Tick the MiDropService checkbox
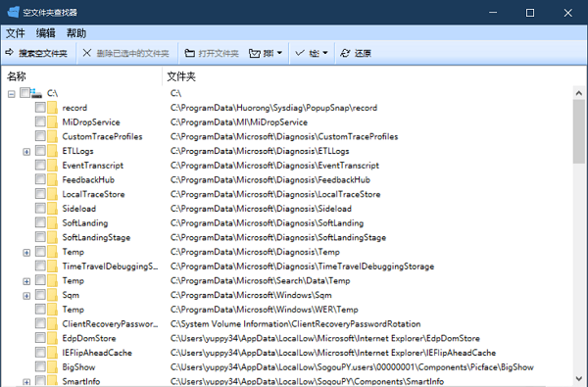588x387 pixels. pos(40,121)
